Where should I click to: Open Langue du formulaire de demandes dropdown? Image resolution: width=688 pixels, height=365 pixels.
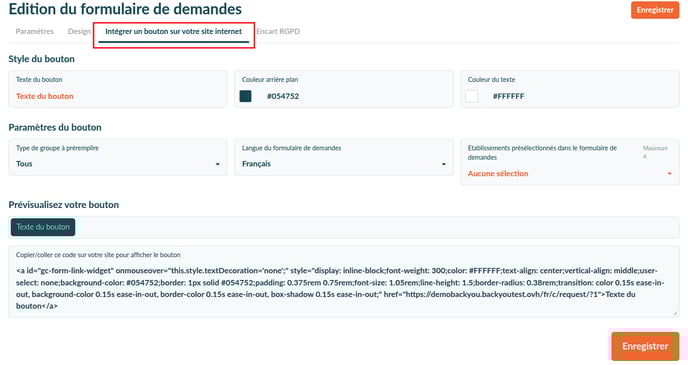coord(344,157)
